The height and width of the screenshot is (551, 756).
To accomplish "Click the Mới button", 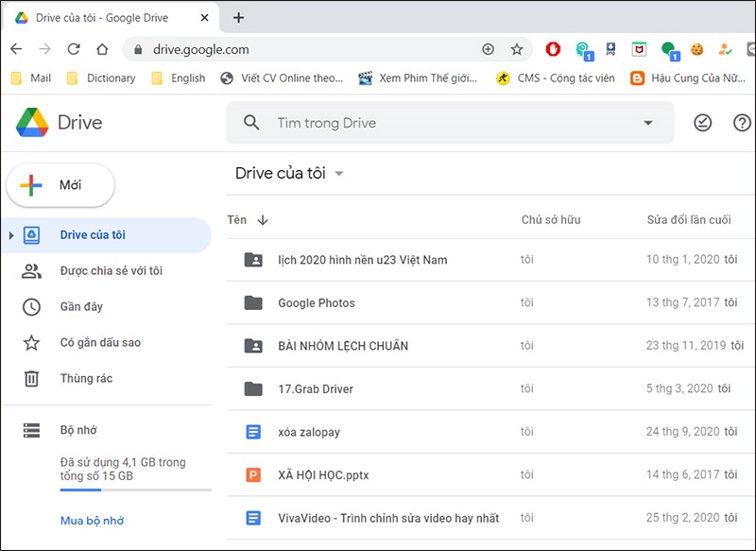I will pyautogui.click(x=60, y=185).
